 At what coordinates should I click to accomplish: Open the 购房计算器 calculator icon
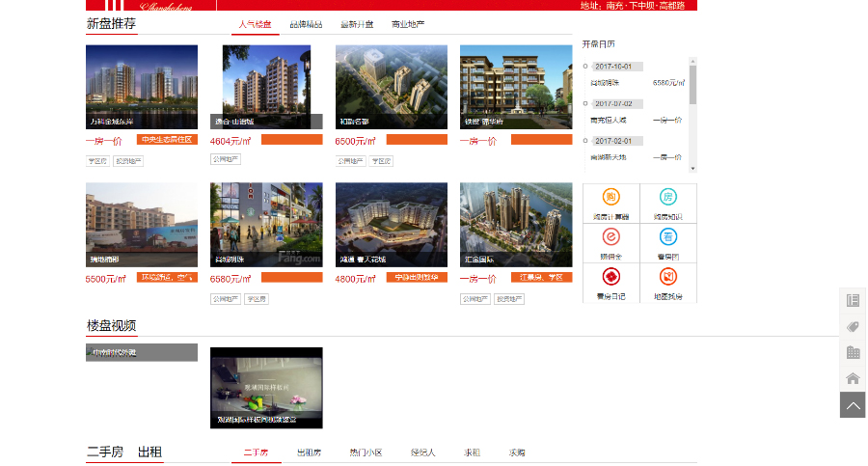(611, 197)
